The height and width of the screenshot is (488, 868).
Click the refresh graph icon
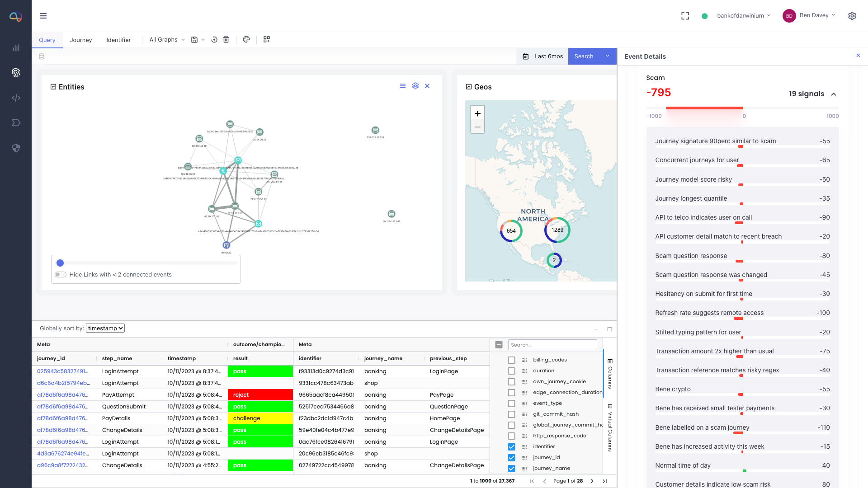pyautogui.click(x=214, y=40)
